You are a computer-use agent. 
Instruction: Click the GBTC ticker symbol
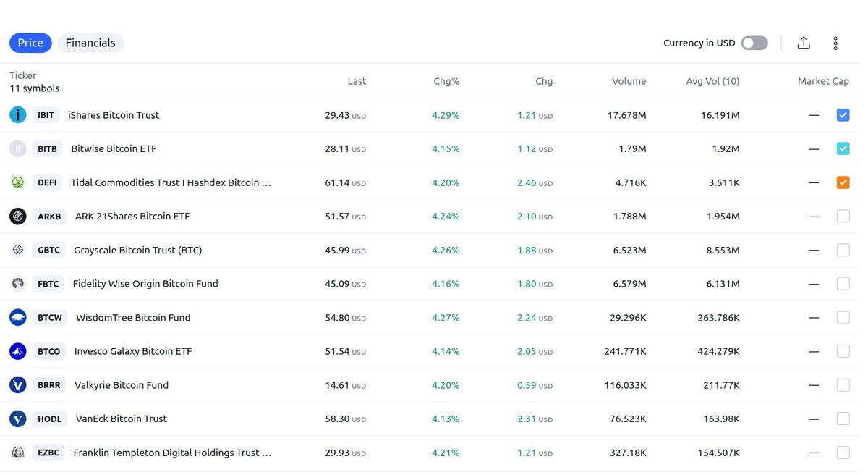click(x=48, y=250)
